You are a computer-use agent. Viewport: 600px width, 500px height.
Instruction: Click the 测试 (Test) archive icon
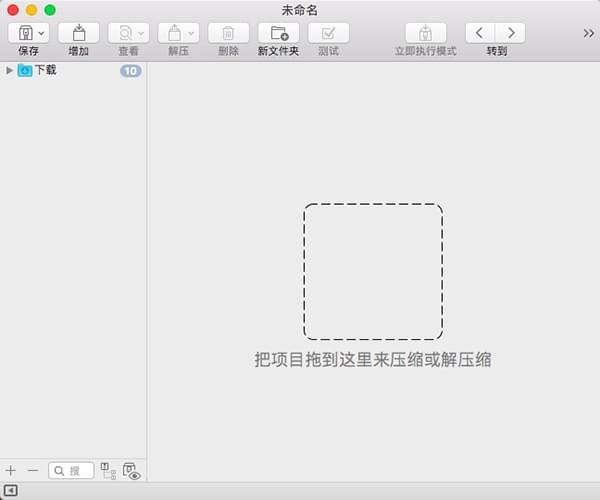point(328,33)
